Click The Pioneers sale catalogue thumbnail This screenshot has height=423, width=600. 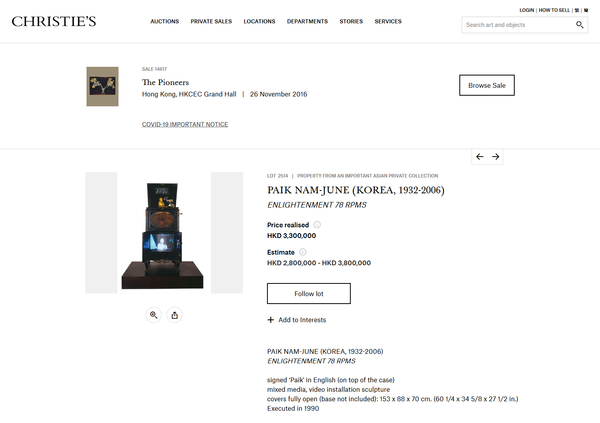pos(103,87)
